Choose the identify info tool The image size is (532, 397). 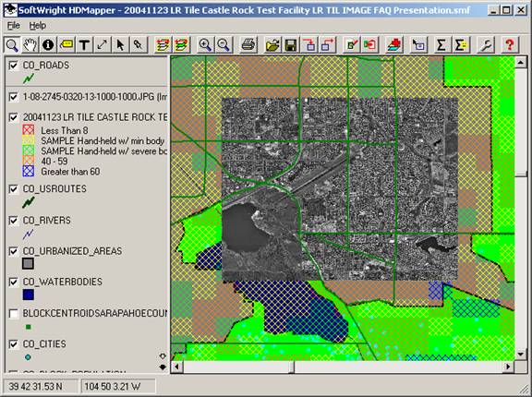(48, 45)
